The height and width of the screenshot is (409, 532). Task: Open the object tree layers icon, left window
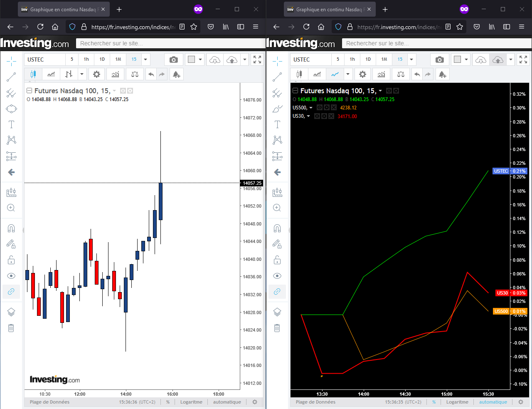11,312
